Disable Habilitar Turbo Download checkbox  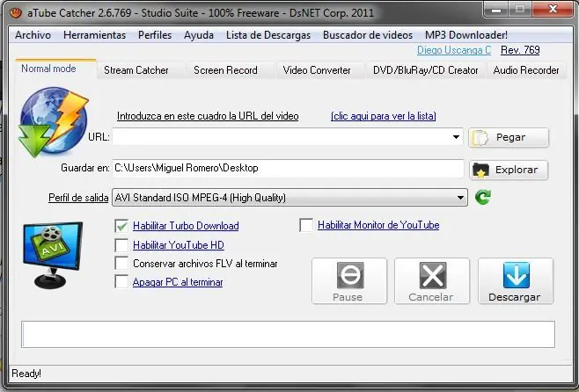(x=121, y=226)
